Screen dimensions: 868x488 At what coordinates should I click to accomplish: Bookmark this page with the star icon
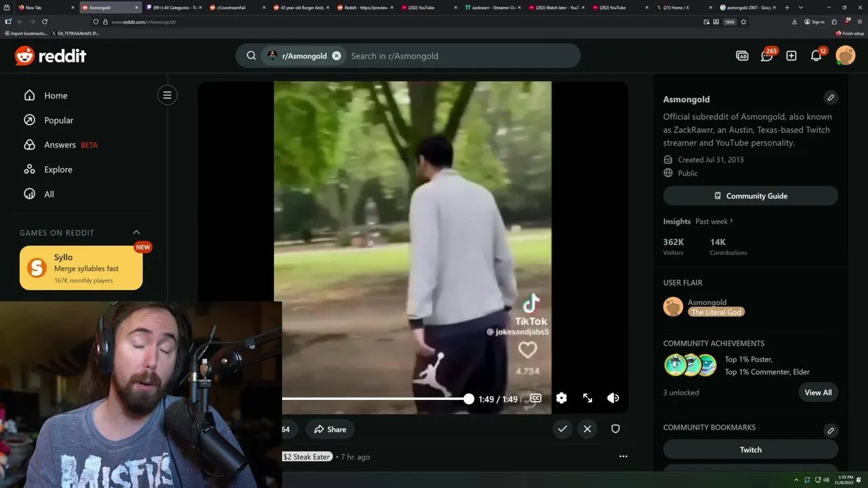(743, 22)
